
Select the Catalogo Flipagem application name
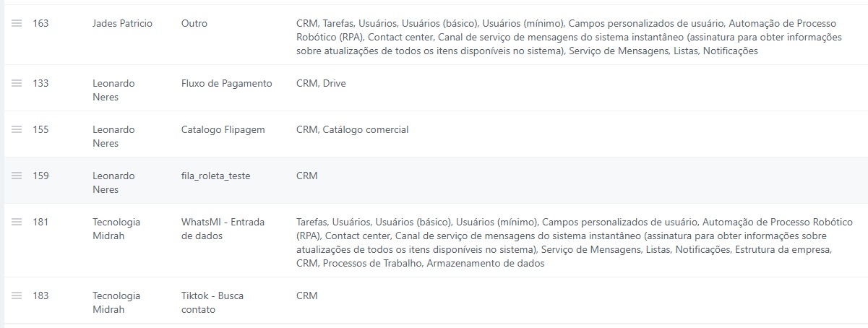pyautogui.click(x=223, y=129)
